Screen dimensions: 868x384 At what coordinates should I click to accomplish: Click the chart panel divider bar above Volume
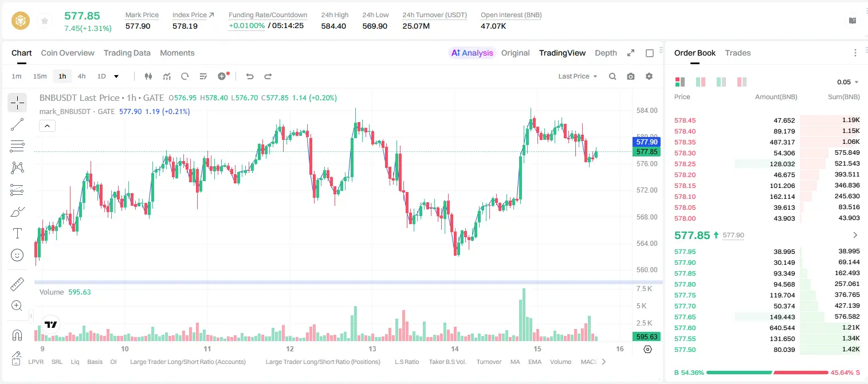point(348,282)
